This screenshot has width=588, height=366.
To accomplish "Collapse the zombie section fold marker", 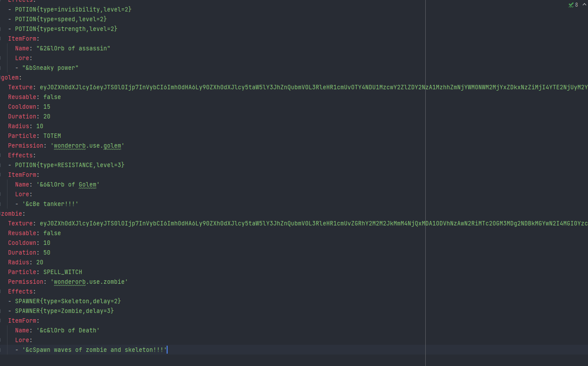I will (1, 213).
